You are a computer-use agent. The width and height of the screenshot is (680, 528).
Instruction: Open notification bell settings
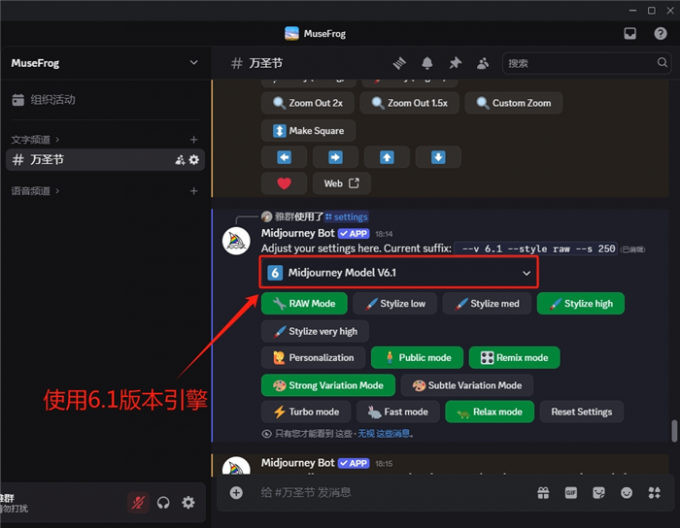427,63
